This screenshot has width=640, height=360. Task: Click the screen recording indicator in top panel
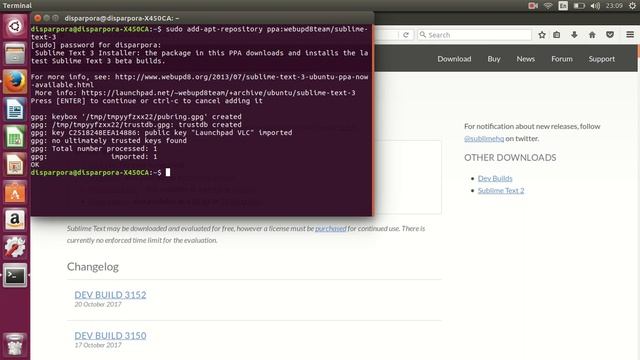(533, 5)
